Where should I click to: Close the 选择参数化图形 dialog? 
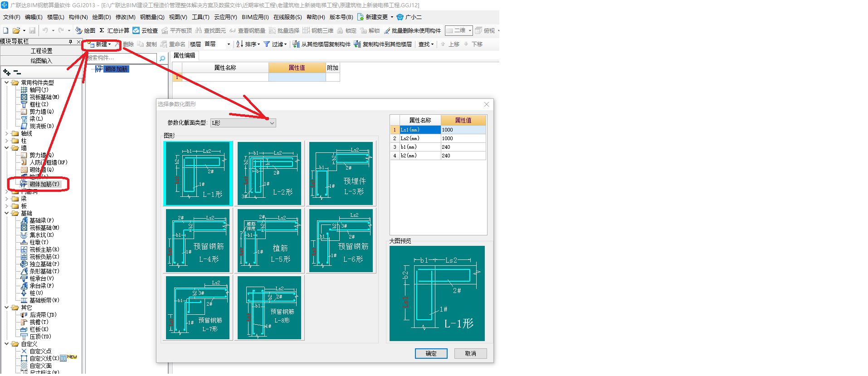pos(487,104)
